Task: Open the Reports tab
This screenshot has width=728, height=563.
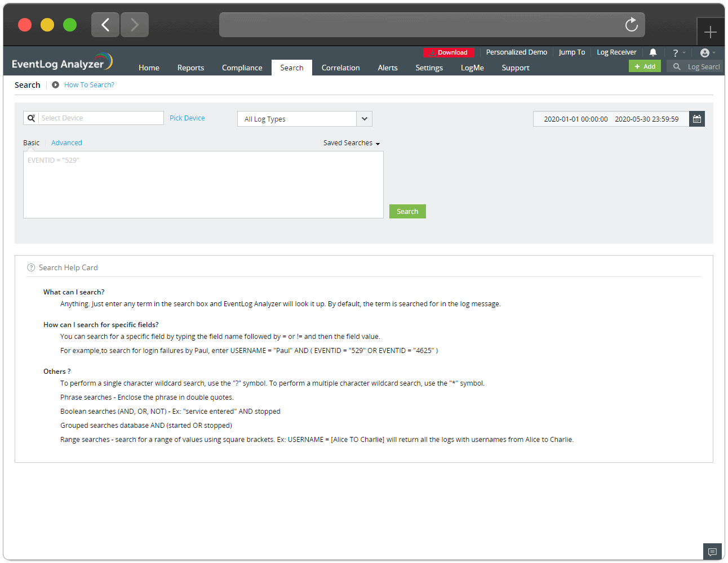Action: click(190, 68)
